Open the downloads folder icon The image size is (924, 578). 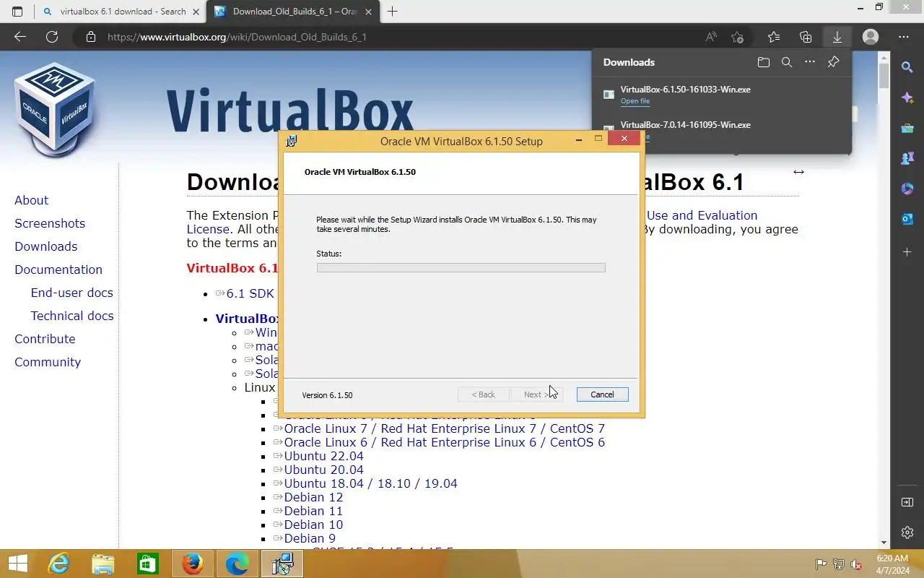(x=764, y=62)
